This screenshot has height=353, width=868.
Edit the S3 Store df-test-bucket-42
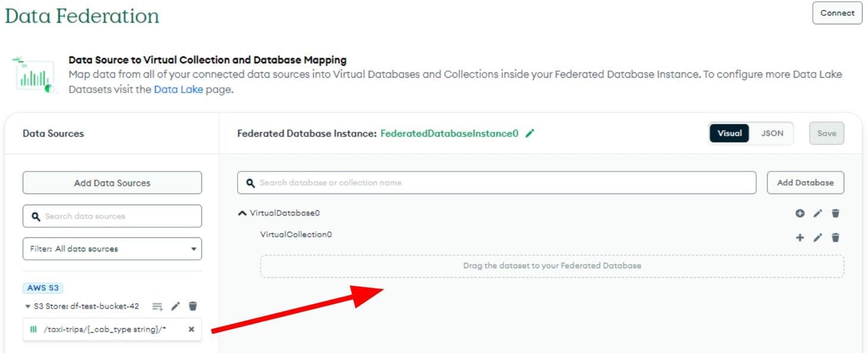coord(175,306)
